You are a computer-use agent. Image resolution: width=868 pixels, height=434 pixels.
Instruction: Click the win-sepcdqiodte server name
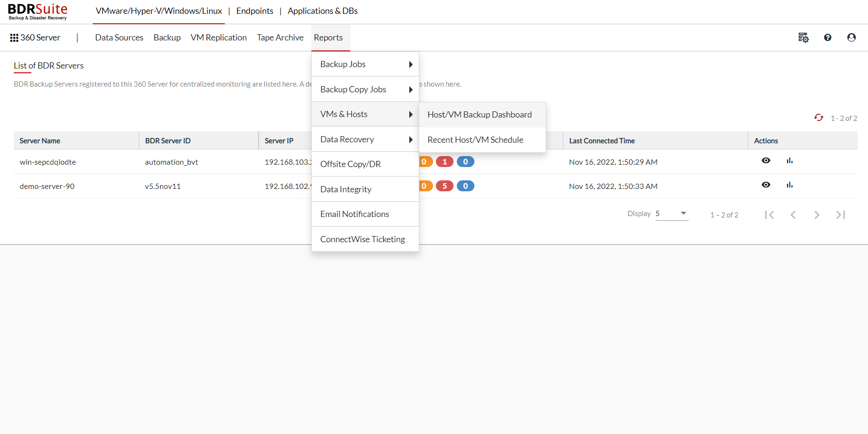(x=48, y=162)
